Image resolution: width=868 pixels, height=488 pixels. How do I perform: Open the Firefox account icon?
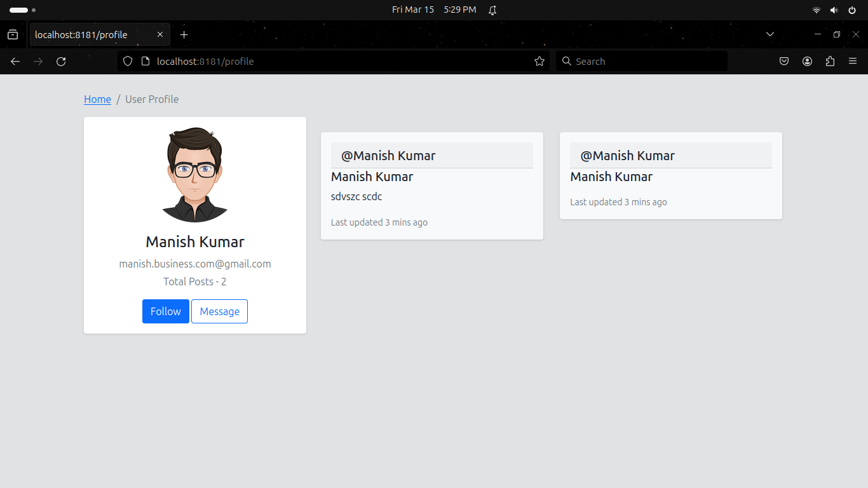coord(807,61)
